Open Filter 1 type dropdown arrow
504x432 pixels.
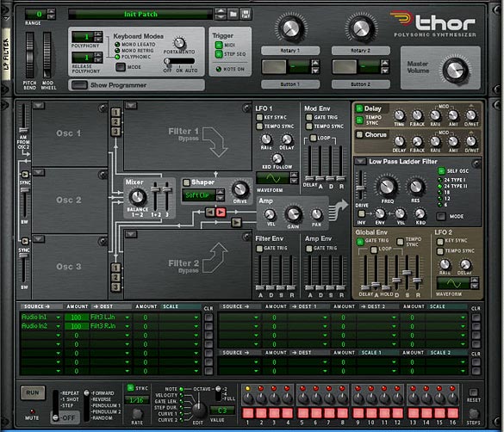[131, 105]
